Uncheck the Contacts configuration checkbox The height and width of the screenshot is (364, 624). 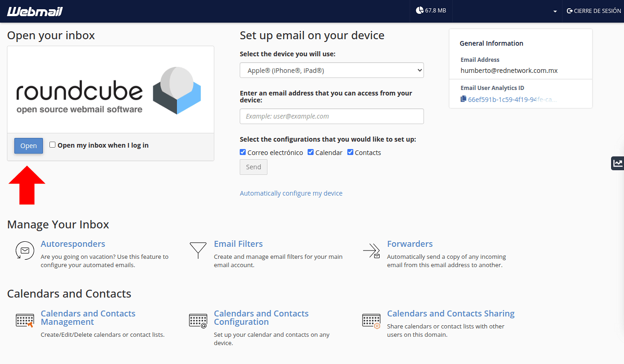(x=350, y=152)
